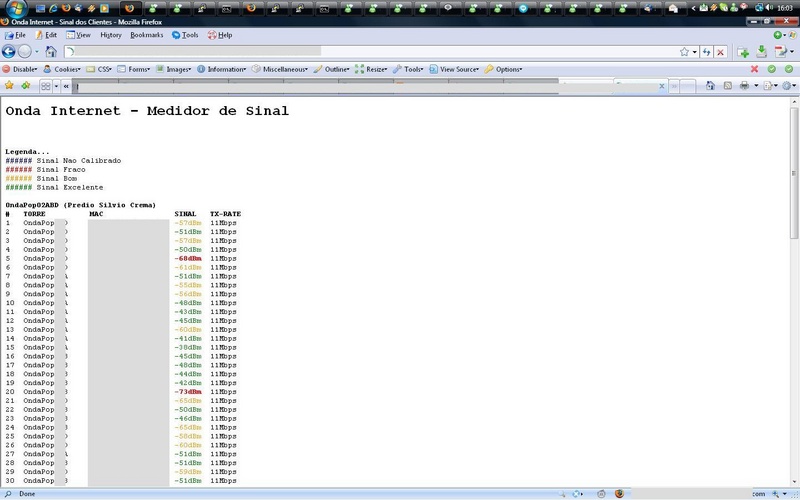Click the red X web developer error icon
The height and width of the screenshot is (500, 800).
(x=754, y=69)
